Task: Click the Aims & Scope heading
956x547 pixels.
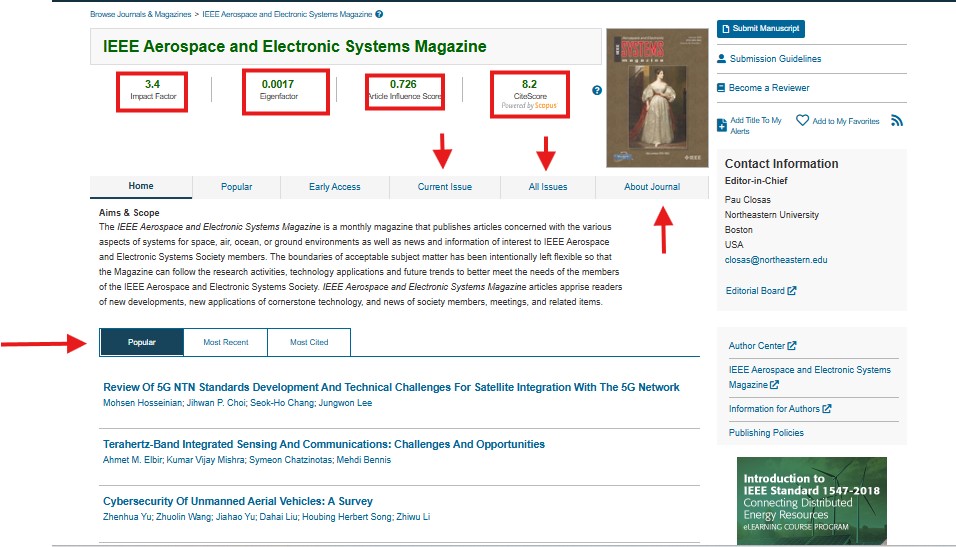Action: (x=129, y=213)
